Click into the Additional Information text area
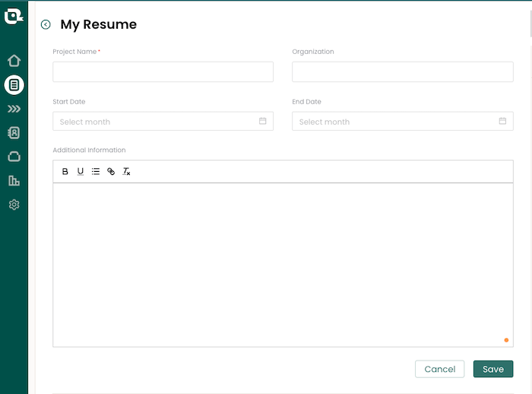The height and width of the screenshot is (394, 532). [x=283, y=265]
